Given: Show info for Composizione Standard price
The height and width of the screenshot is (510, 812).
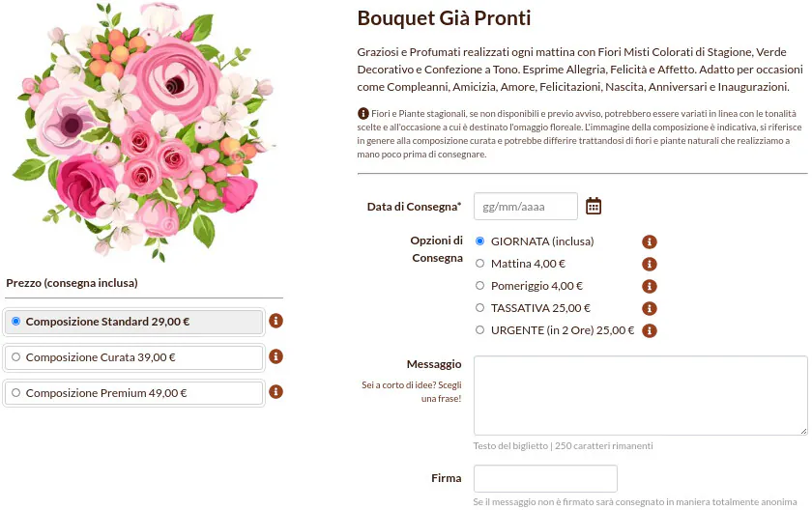Looking at the screenshot, I should pyautogui.click(x=275, y=321).
